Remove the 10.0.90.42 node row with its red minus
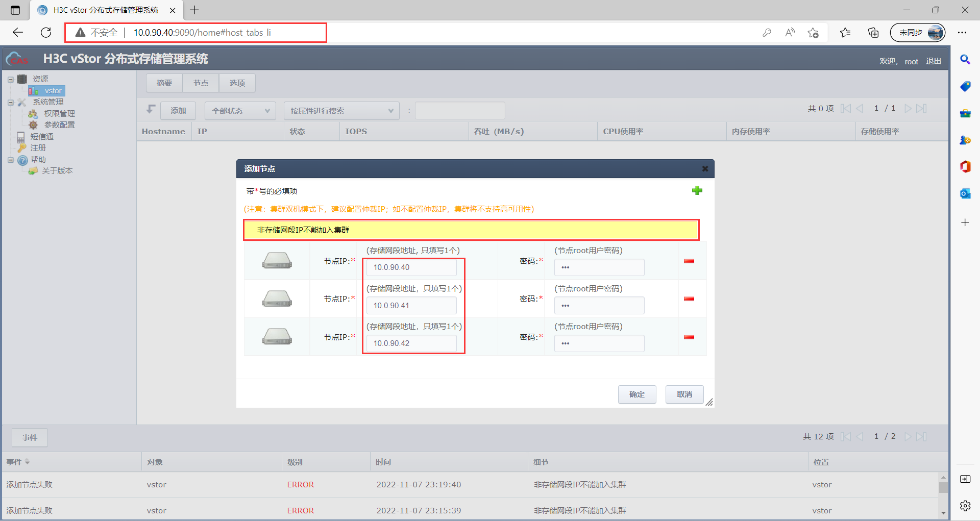 [x=689, y=337]
